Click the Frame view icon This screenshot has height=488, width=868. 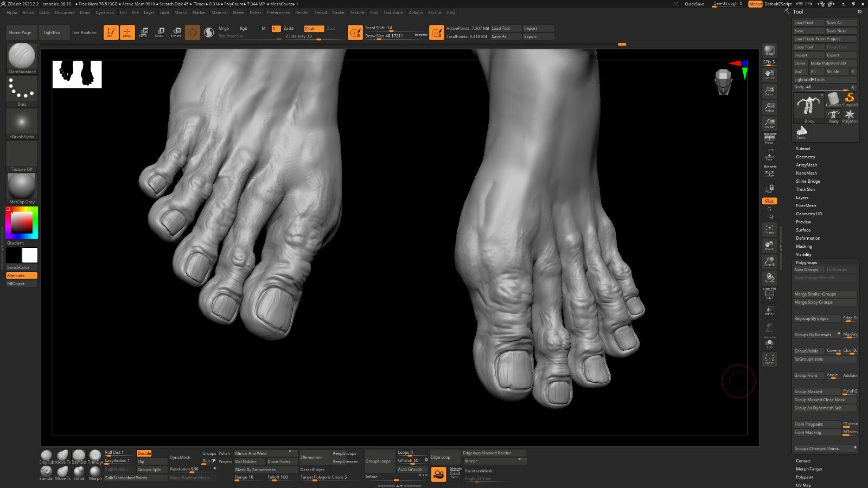click(769, 229)
